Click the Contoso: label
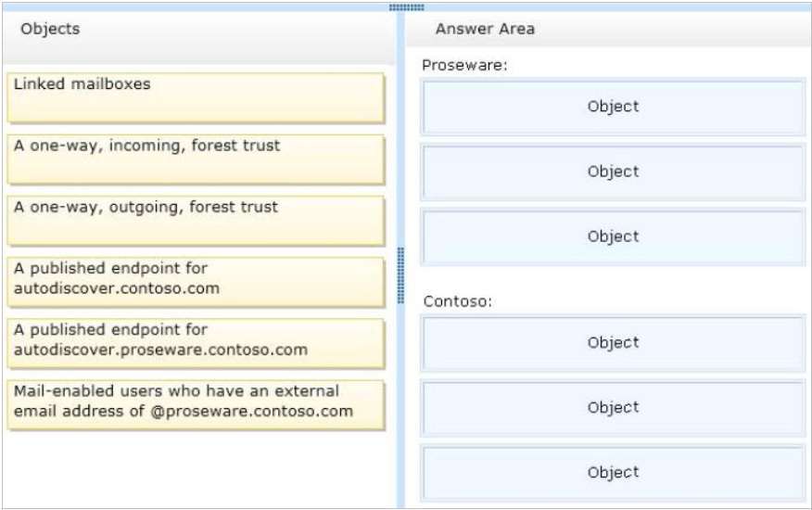The width and height of the screenshot is (812, 510). (x=457, y=301)
